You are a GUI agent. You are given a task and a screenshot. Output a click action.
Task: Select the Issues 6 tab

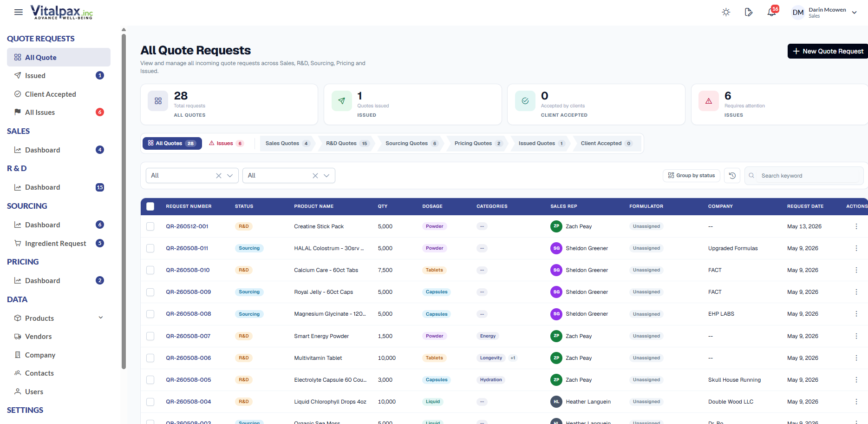click(226, 143)
